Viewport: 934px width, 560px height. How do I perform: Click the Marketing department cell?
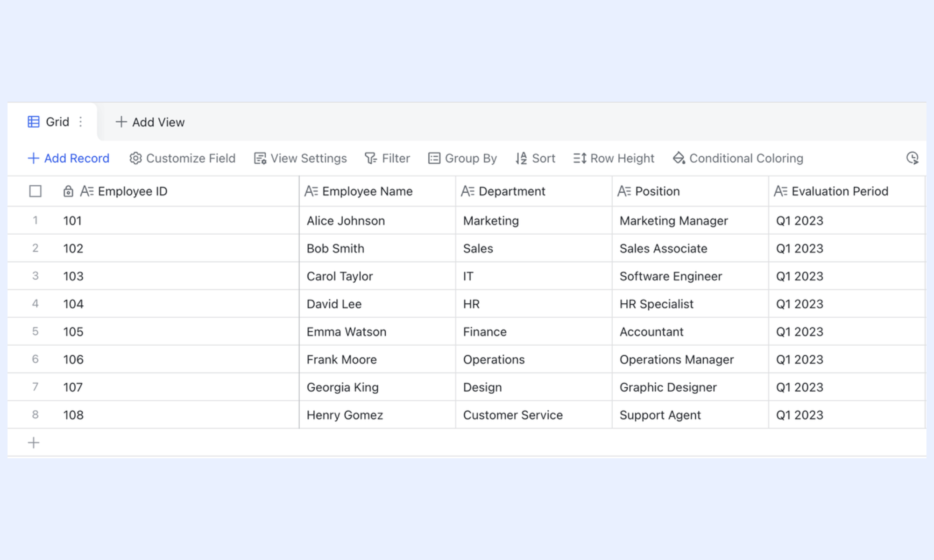[x=534, y=220]
